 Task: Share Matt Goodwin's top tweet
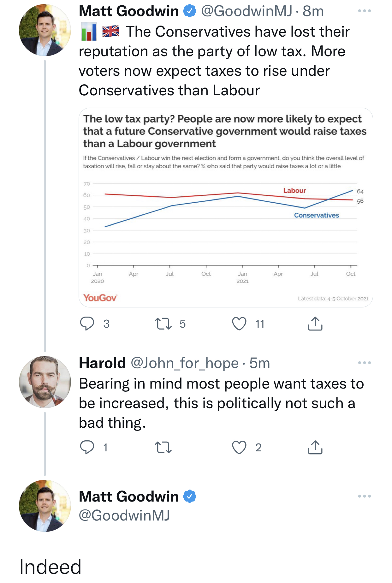pyautogui.click(x=315, y=324)
